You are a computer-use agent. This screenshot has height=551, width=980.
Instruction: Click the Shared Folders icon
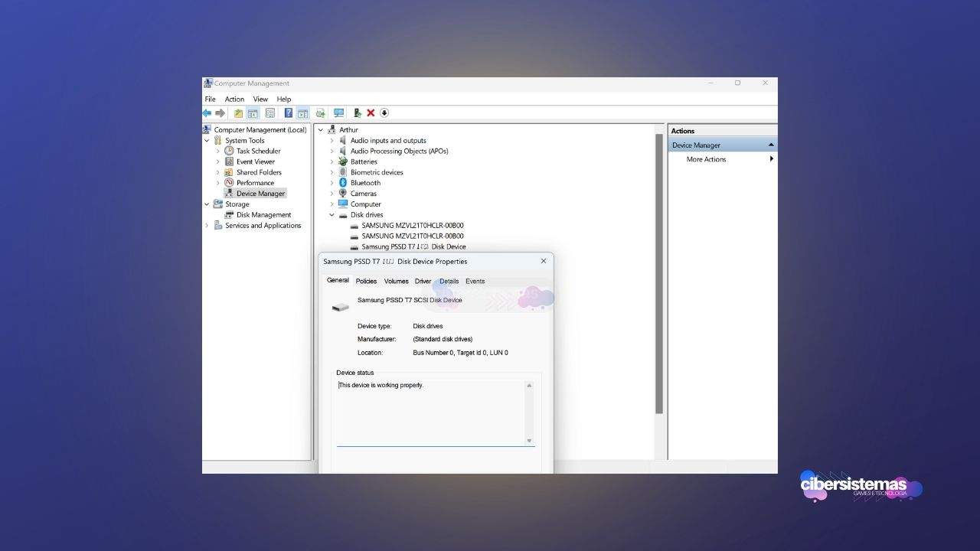(x=229, y=172)
